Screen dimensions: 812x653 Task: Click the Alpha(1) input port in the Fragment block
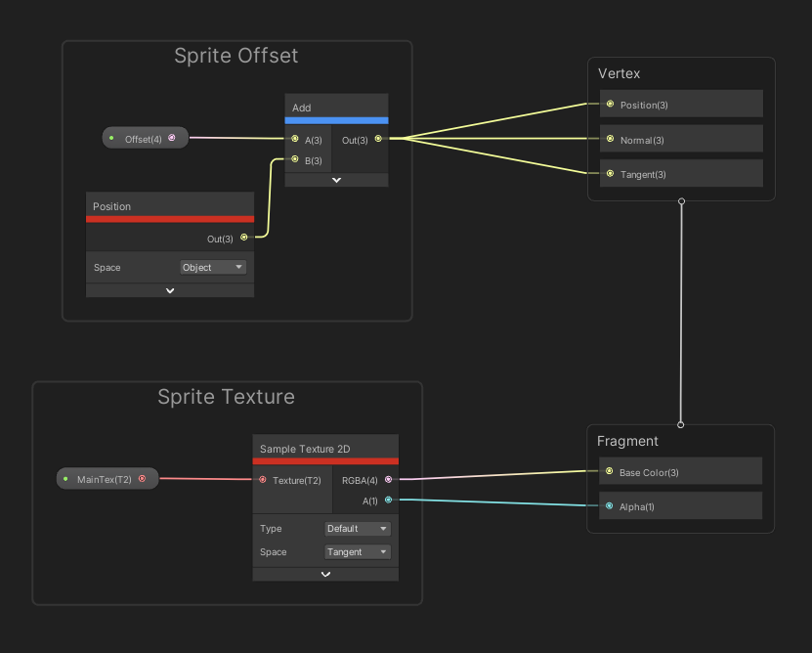(611, 505)
